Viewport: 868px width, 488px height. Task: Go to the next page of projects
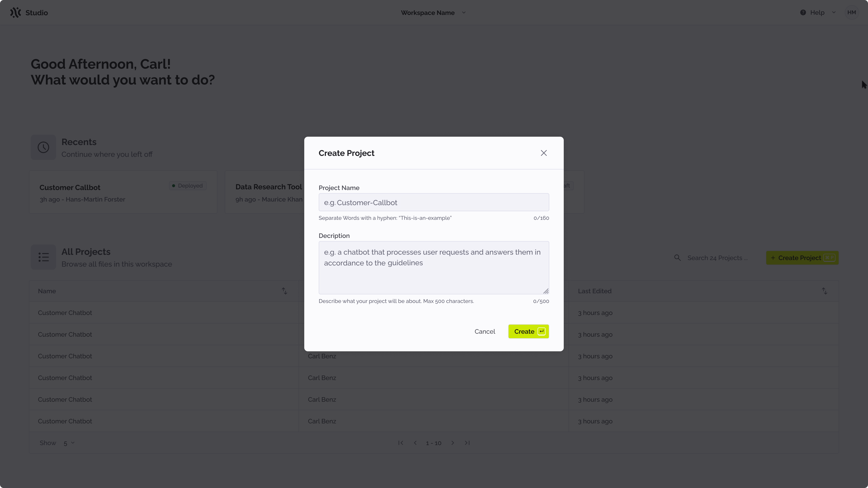tap(453, 443)
